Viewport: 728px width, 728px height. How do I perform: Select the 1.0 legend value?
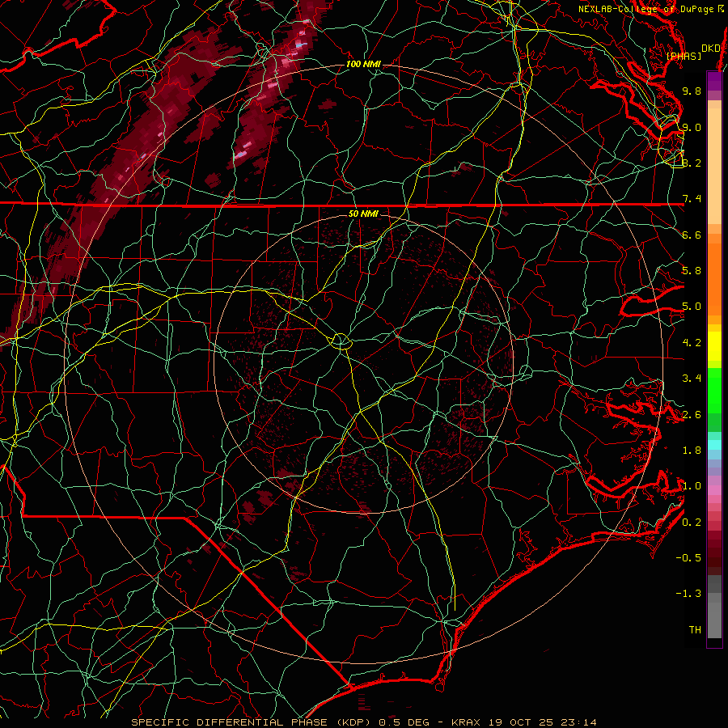point(692,486)
